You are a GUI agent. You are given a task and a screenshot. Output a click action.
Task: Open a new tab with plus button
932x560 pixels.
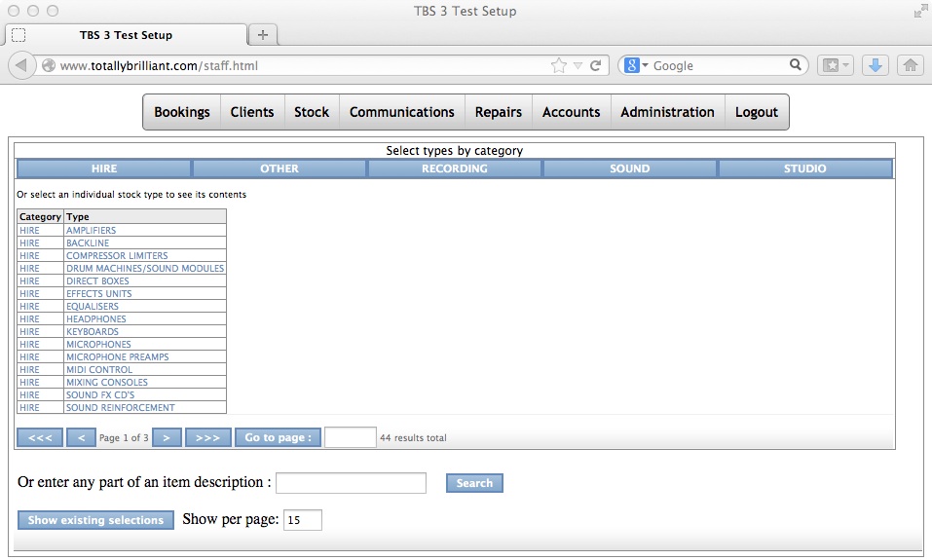click(x=263, y=35)
